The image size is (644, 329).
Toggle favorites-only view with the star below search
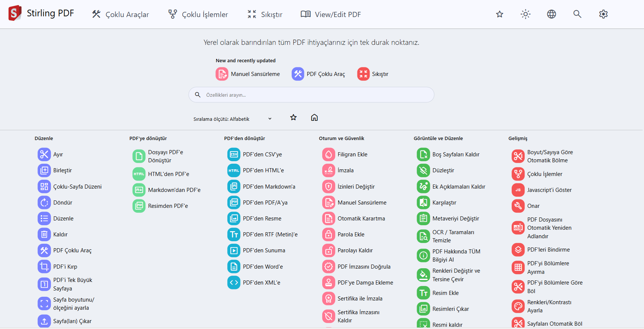point(294,117)
